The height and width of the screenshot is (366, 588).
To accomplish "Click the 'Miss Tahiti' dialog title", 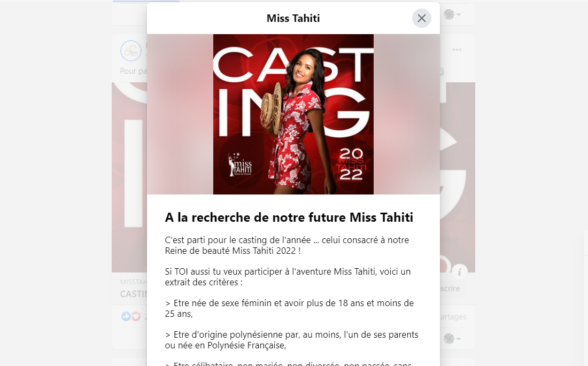I will 293,18.
